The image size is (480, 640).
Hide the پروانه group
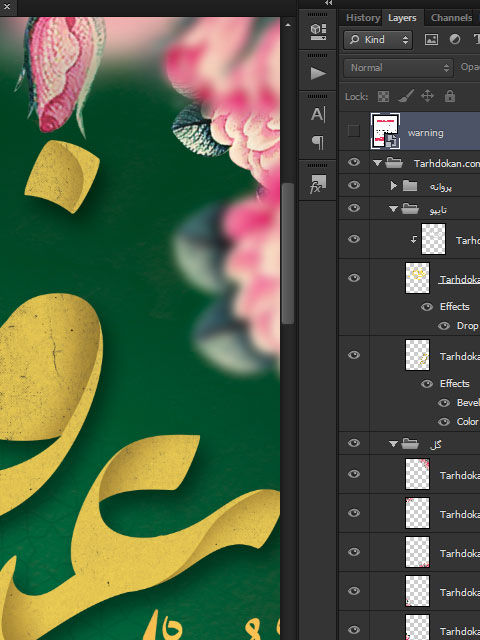tap(354, 185)
